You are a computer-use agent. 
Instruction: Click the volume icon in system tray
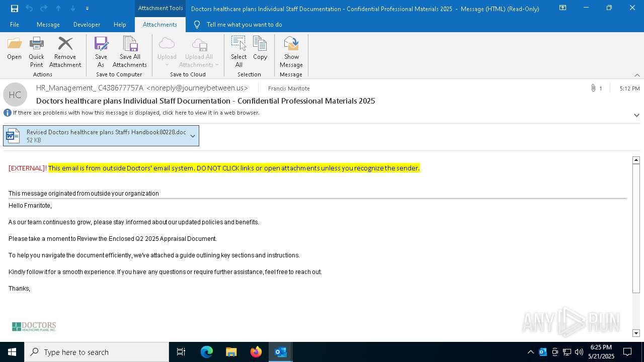click(579, 352)
